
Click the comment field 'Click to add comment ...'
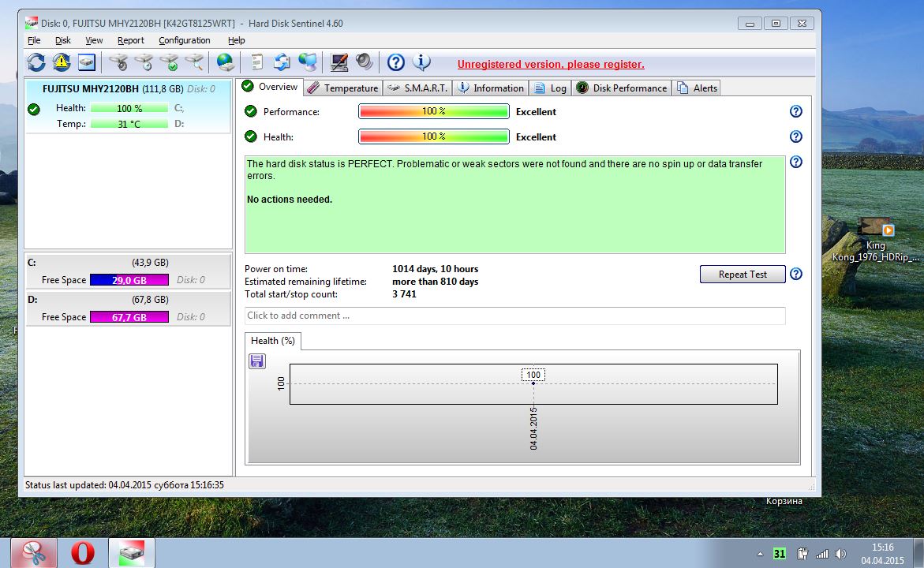point(514,316)
